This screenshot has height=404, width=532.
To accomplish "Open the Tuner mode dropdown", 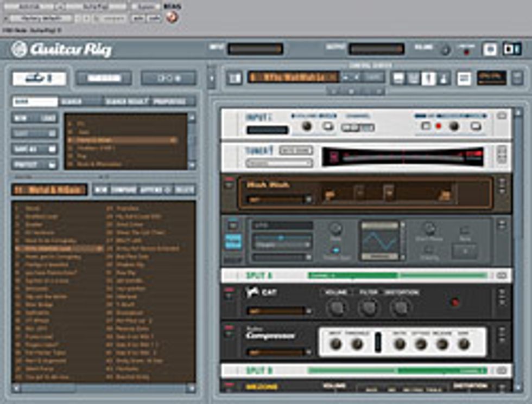I will (x=279, y=163).
